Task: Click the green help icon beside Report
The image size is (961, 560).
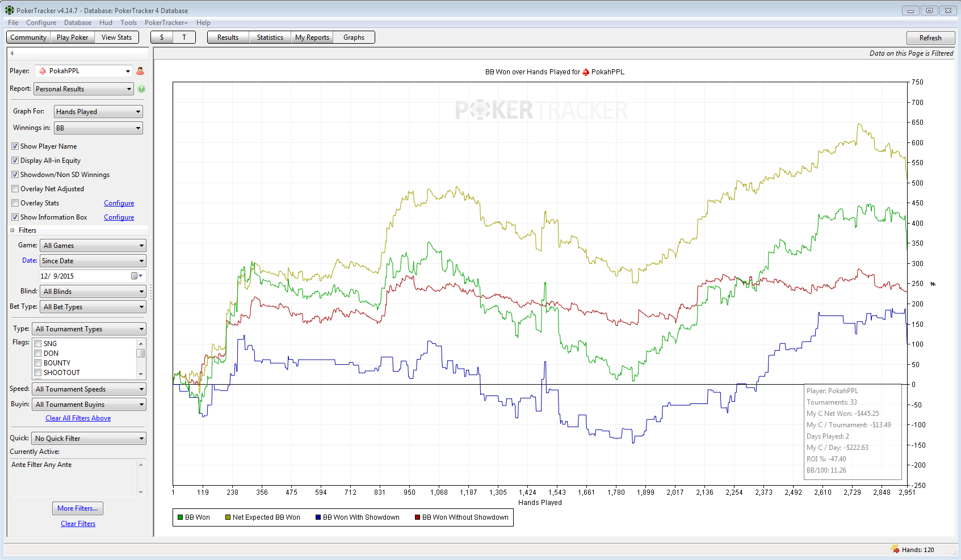Action: pyautogui.click(x=141, y=89)
